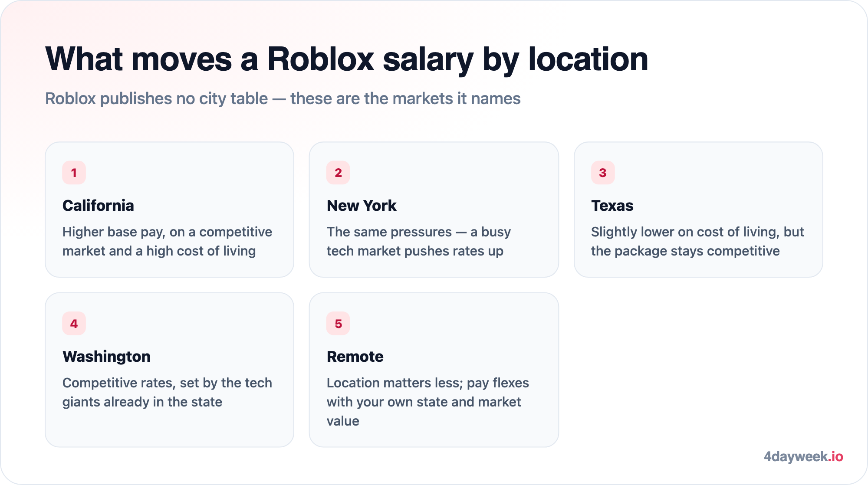The height and width of the screenshot is (485, 868).
Task: Select the California heading
Action: 98,206
